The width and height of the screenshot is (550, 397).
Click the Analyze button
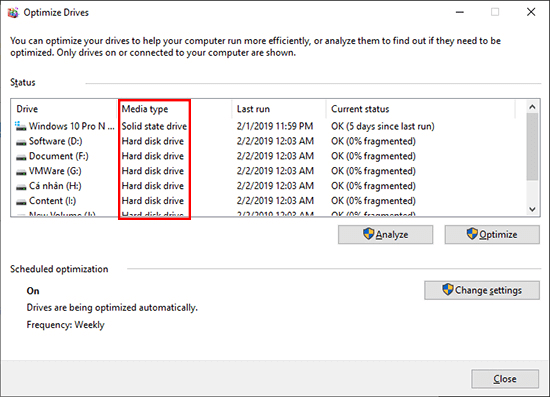[385, 234]
